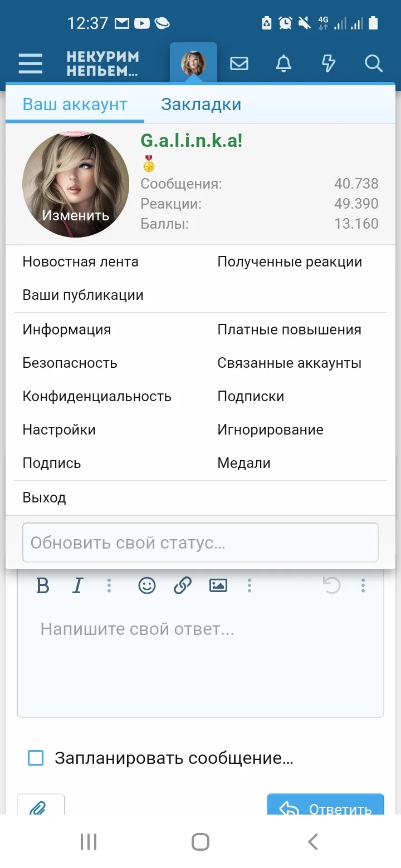Viewport: 401px width, 868px height.
Task: Insert a link using the chain icon
Action: [183, 585]
